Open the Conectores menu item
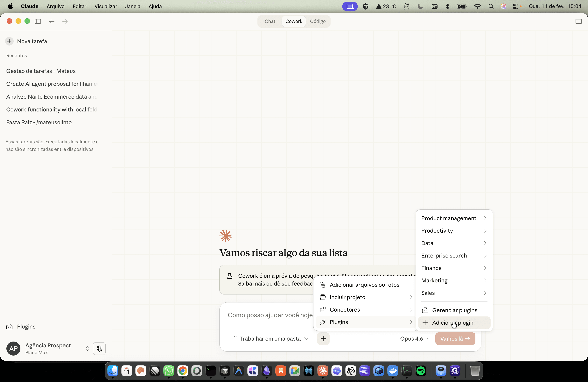 pyautogui.click(x=366, y=310)
